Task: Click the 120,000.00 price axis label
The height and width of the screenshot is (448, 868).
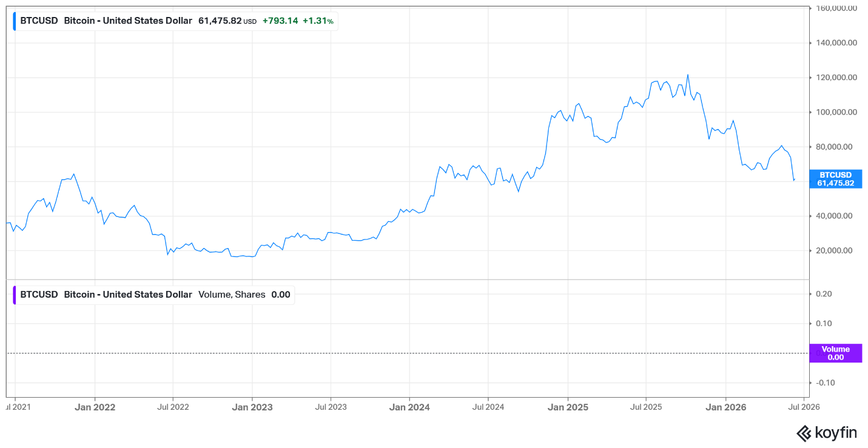Action: 836,78
